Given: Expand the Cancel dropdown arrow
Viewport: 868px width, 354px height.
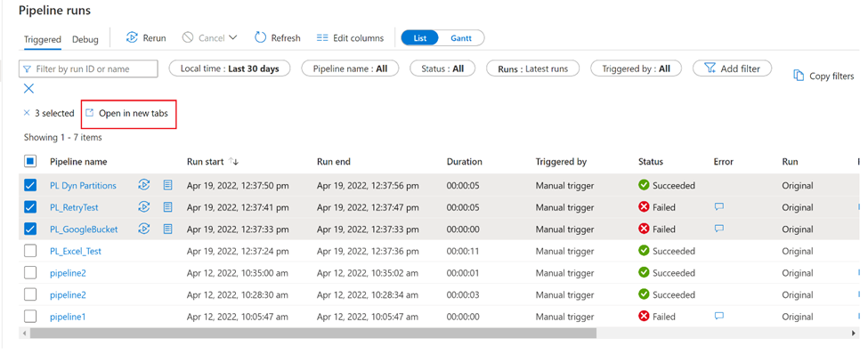Looking at the screenshot, I should [232, 37].
